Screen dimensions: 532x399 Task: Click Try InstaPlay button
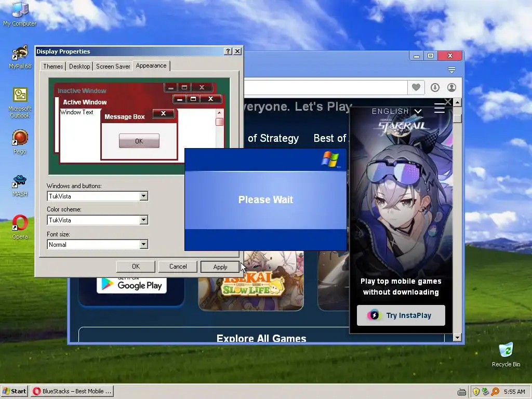tap(401, 315)
